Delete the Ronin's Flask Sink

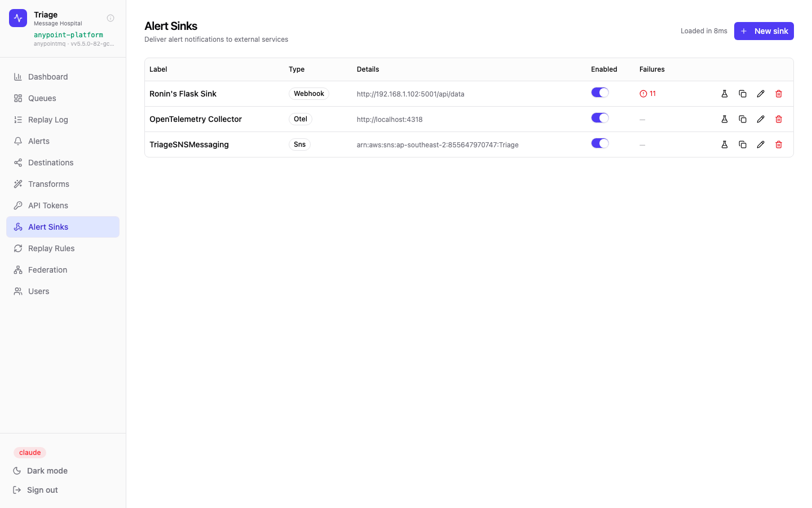point(779,94)
